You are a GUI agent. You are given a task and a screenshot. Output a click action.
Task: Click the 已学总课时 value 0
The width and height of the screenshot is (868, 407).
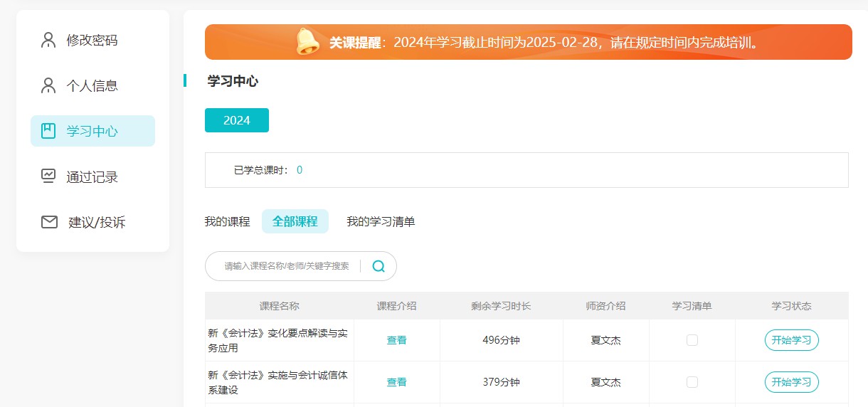click(300, 170)
